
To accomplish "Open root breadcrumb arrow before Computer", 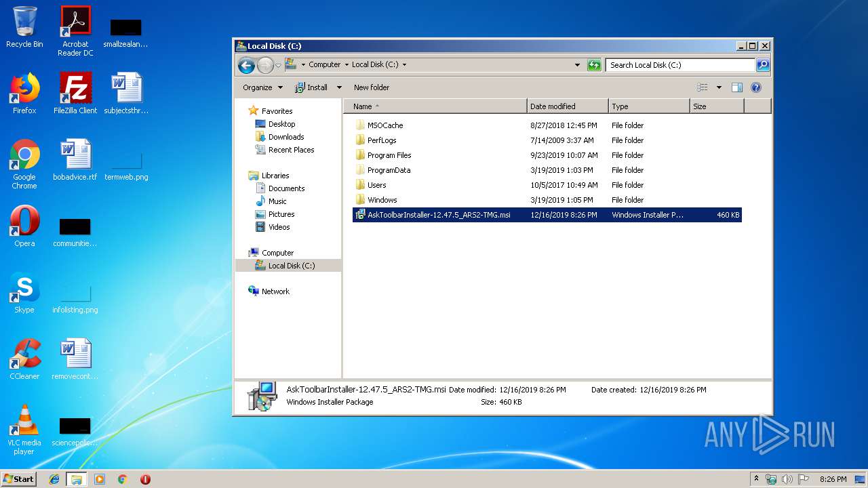I will pyautogui.click(x=303, y=65).
